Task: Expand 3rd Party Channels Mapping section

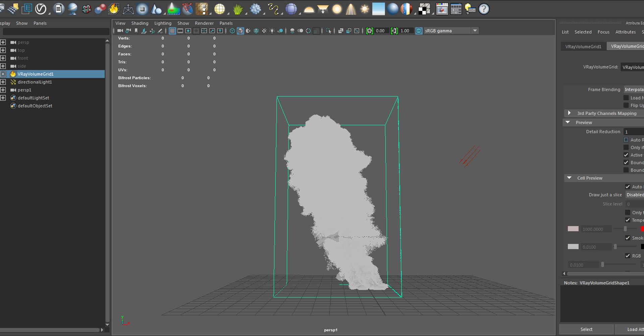Action: coord(569,113)
